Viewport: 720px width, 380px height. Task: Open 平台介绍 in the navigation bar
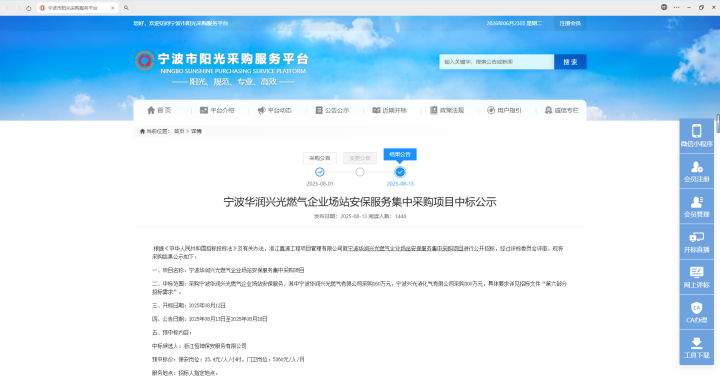tap(217, 110)
